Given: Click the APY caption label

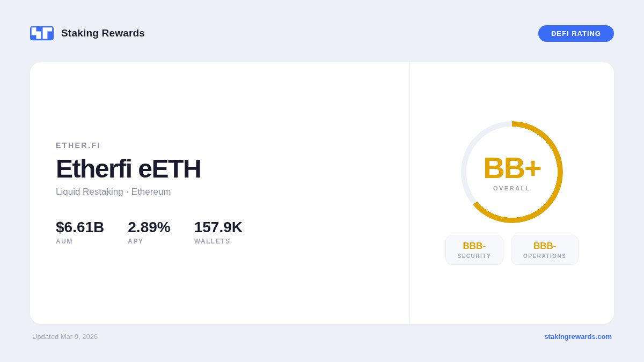Looking at the screenshot, I should click(136, 241).
